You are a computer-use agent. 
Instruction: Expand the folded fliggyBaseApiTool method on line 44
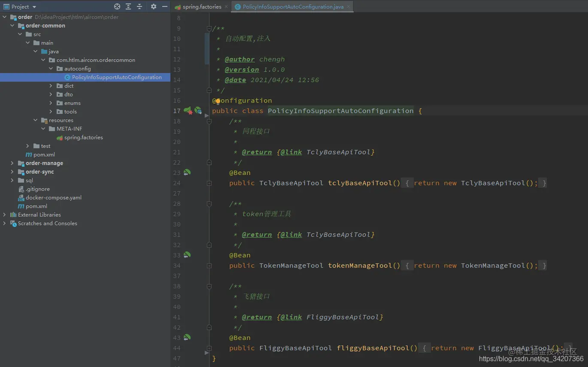pos(209,348)
